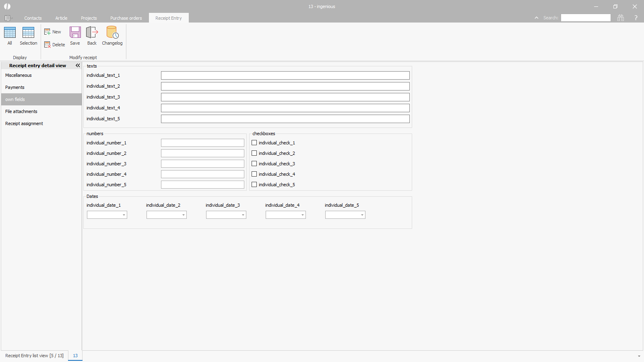This screenshot has height=362, width=644.
Task: Enable the individual_check_1 checkbox
Action: (x=254, y=143)
